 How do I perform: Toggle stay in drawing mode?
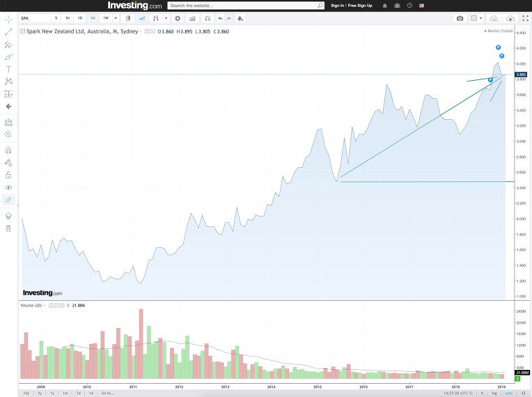pyautogui.click(x=8, y=162)
